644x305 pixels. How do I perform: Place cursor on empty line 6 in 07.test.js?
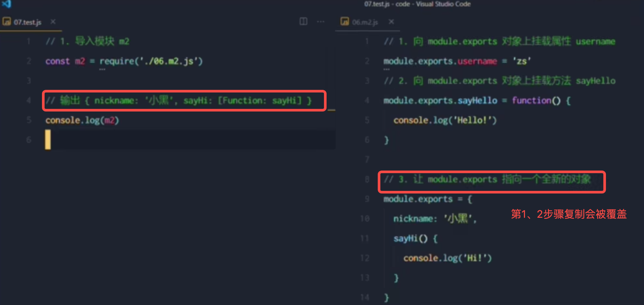[x=190, y=140]
